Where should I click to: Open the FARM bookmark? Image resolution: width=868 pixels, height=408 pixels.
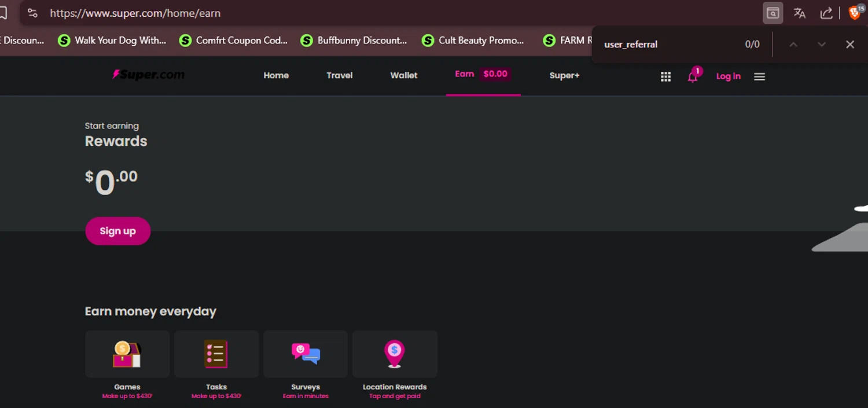tap(568, 41)
